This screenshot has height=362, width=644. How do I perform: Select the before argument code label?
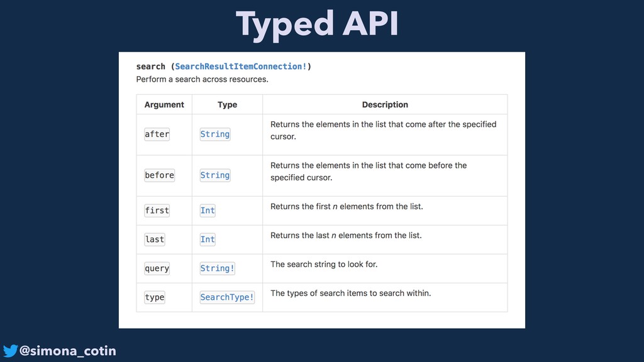(159, 175)
